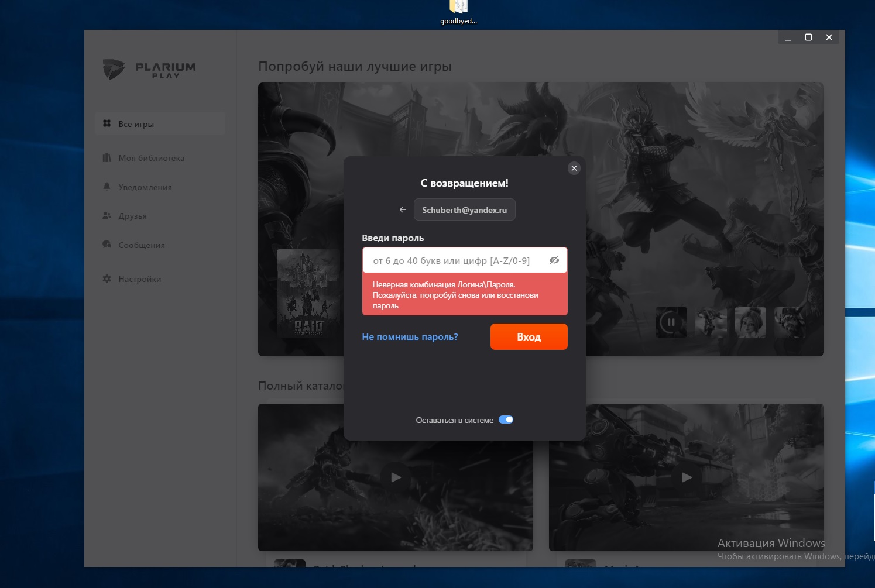Close the login dialog with X
Viewport: 875px width, 588px height.
pyautogui.click(x=574, y=169)
